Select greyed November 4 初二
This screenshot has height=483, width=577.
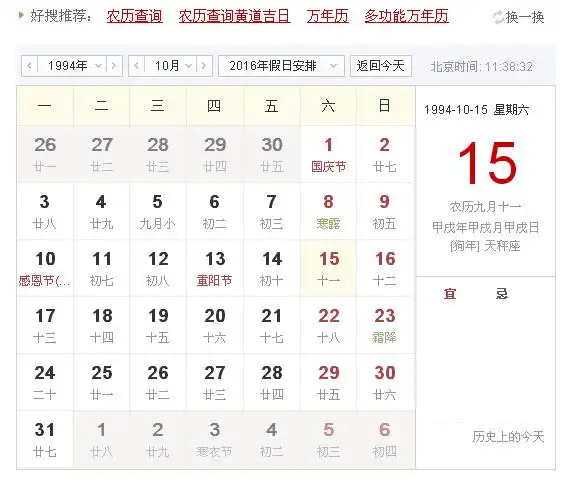coord(272,440)
